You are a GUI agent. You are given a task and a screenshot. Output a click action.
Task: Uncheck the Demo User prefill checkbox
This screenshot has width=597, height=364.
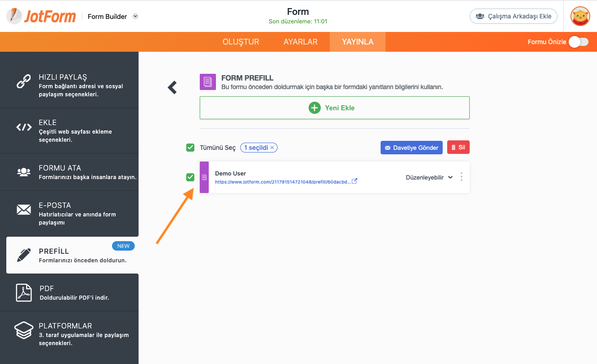pyautogui.click(x=190, y=177)
